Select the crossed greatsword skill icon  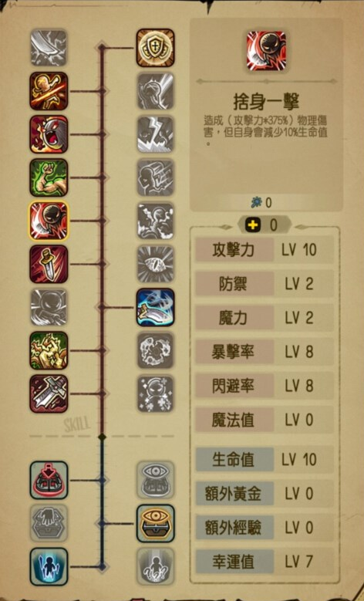[x=49, y=394]
